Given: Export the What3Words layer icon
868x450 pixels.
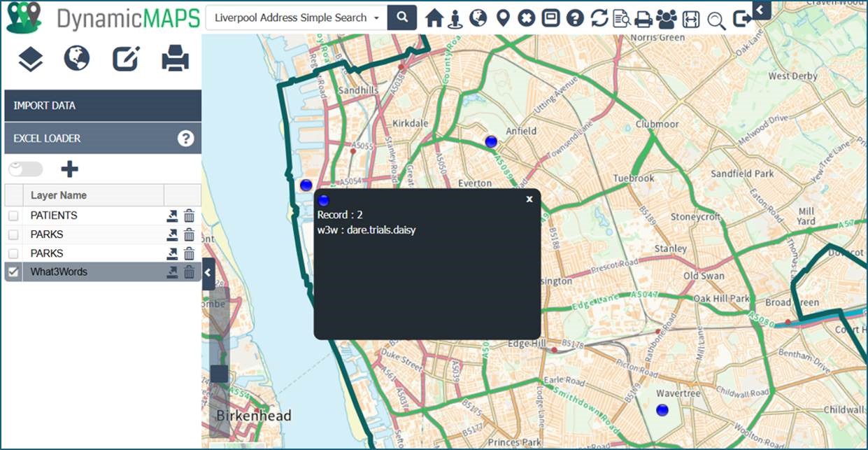Looking at the screenshot, I should [x=172, y=272].
